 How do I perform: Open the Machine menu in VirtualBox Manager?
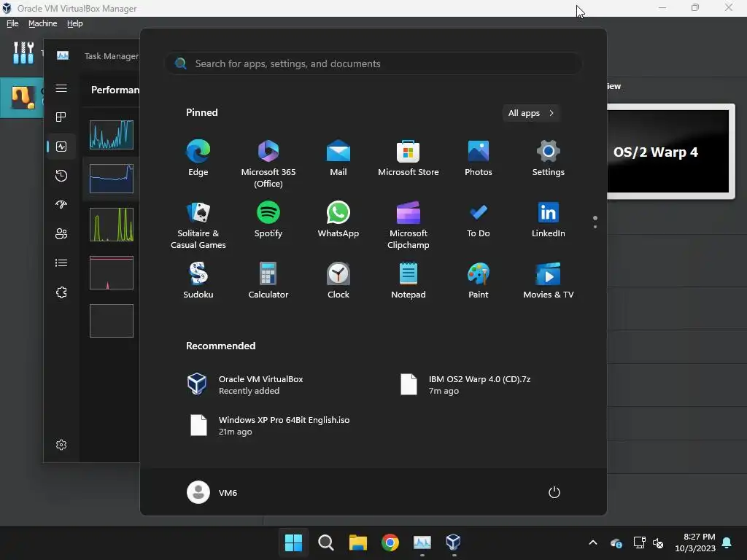click(42, 23)
